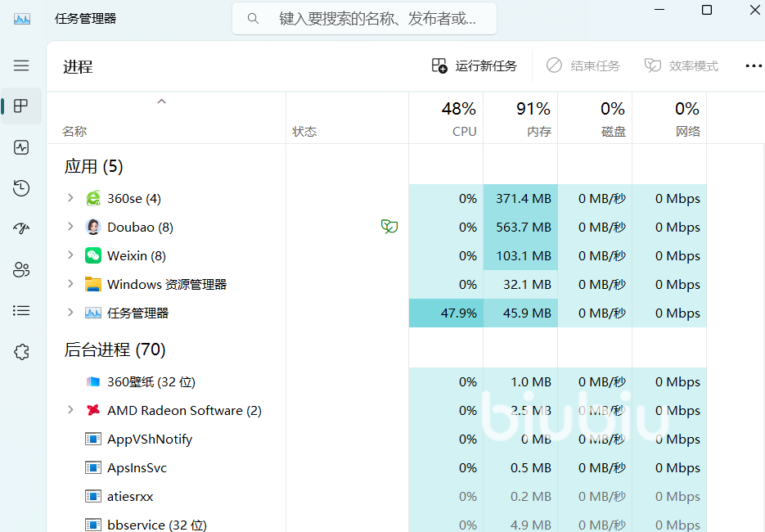The width and height of the screenshot is (765, 532).
Task: Click the search box at the top
Action: point(364,19)
